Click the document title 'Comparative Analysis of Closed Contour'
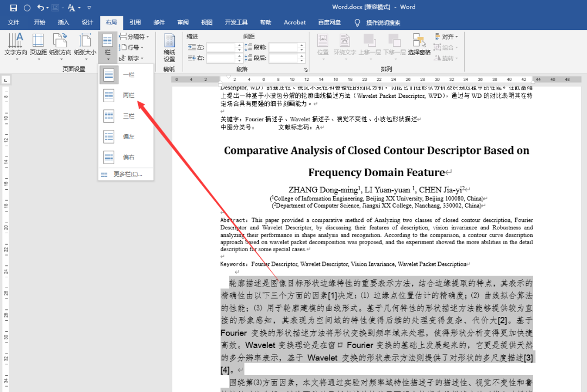The height and width of the screenshot is (392, 587). 376,151
